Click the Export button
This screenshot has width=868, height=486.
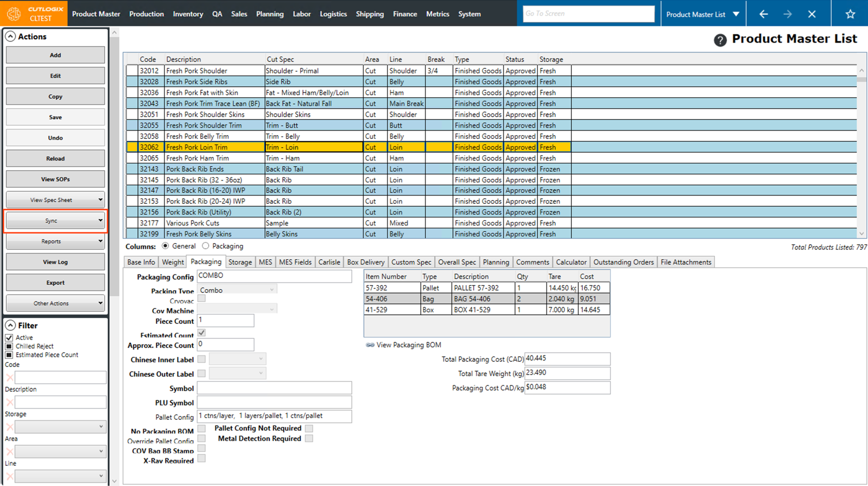pos(55,283)
